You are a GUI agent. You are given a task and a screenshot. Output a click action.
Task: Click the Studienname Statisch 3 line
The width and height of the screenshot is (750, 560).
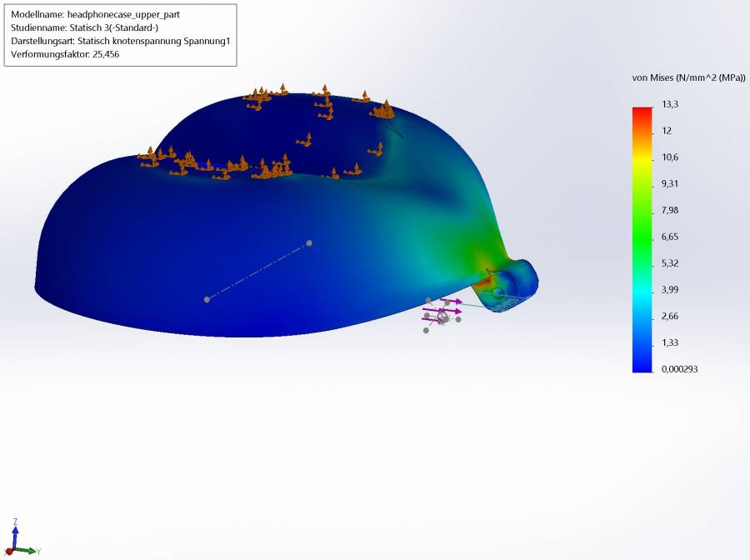[84, 27]
